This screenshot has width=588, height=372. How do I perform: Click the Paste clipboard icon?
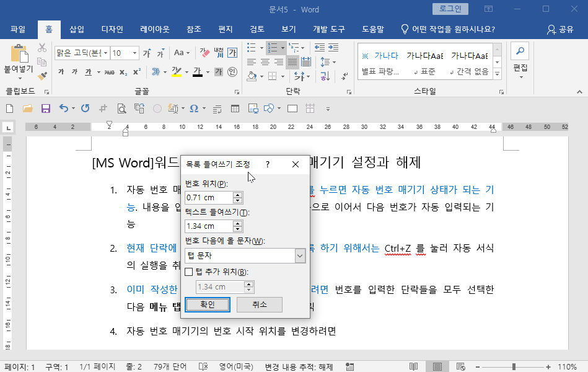tap(19, 54)
